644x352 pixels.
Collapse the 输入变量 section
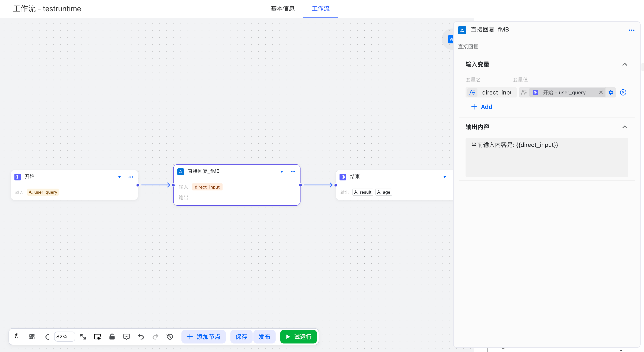point(624,64)
